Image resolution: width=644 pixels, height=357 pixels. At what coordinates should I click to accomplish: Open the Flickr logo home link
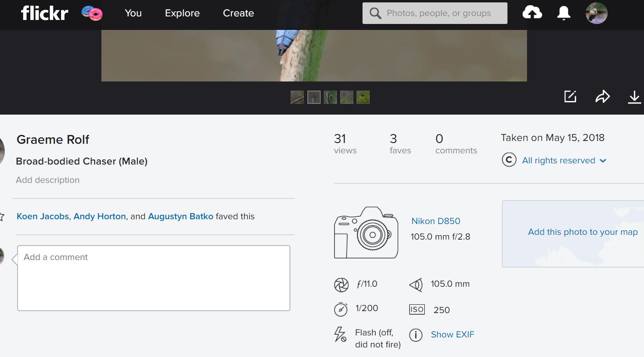(45, 13)
